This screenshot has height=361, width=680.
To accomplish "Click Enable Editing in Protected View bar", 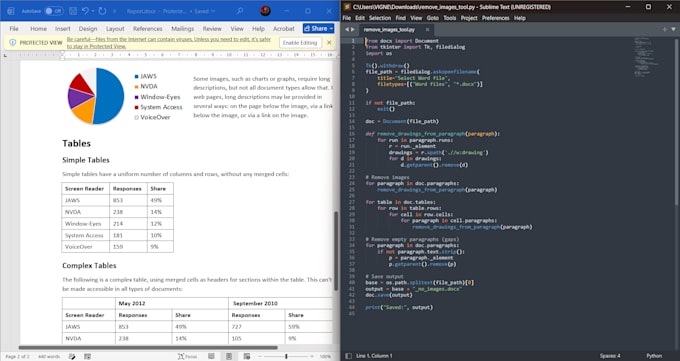I will tap(300, 43).
